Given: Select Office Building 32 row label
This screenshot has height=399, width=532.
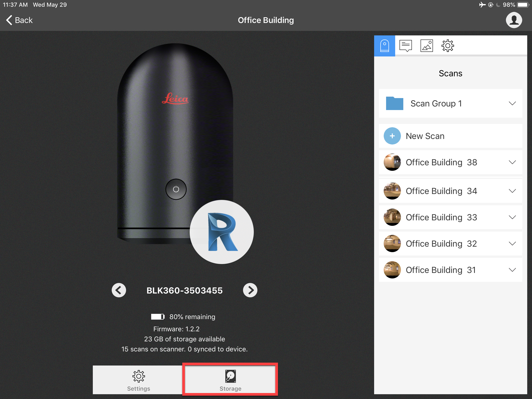Looking at the screenshot, I should point(441,244).
